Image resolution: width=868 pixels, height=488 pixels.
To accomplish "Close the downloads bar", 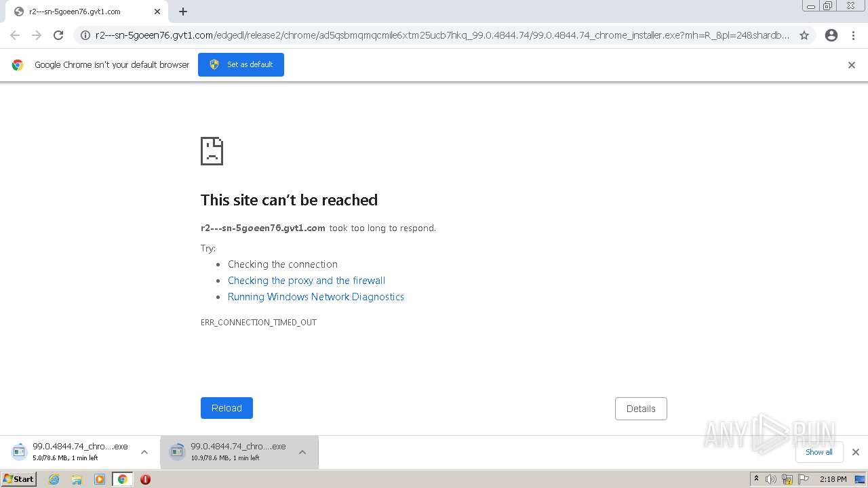I will (856, 452).
